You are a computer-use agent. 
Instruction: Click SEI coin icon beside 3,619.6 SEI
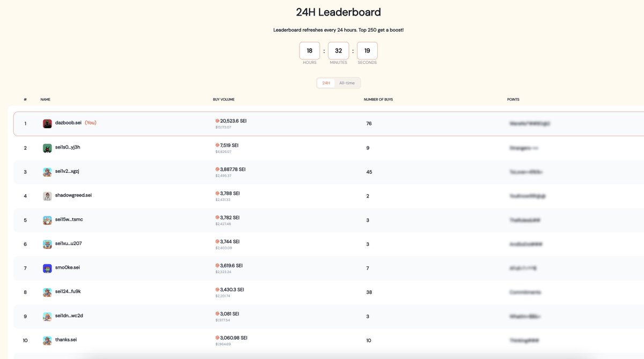coord(217,265)
